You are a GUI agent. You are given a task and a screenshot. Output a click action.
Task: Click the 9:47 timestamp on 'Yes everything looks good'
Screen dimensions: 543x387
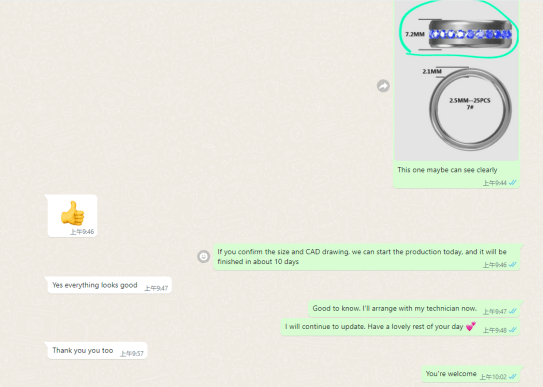pos(156,288)
